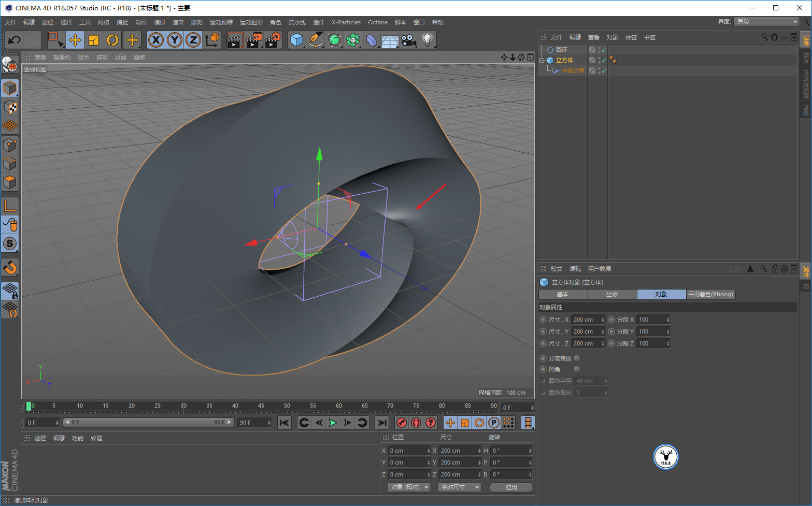Image resolution: width=812 pixels, height=506 pixels.
Task: Toggle snapping magnet icon
Action: (x=10, y=267)
